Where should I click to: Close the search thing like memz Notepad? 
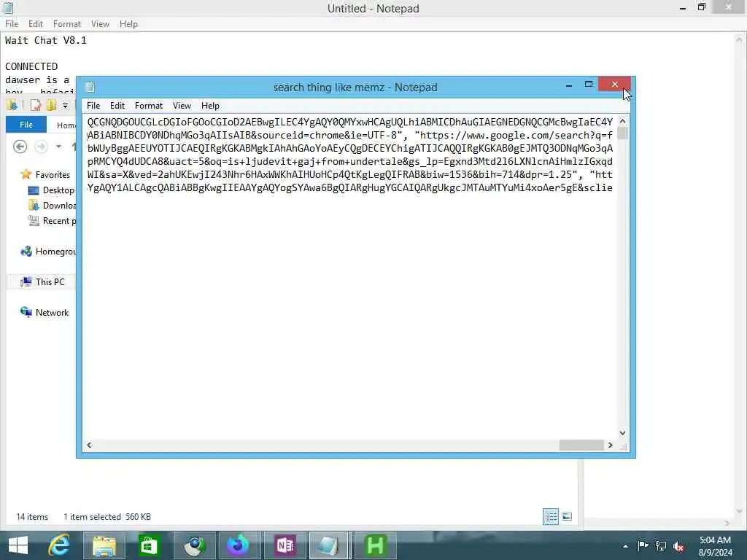click(614, 85)
